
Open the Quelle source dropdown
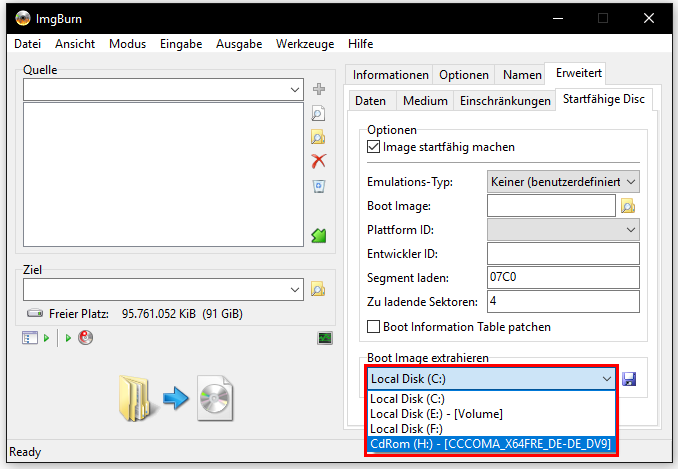[x=295, y=89]
